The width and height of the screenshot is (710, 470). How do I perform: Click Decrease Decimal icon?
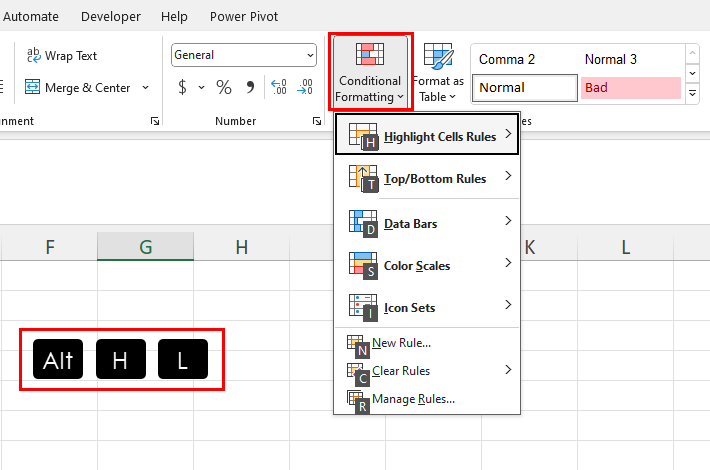pos(305,87)
